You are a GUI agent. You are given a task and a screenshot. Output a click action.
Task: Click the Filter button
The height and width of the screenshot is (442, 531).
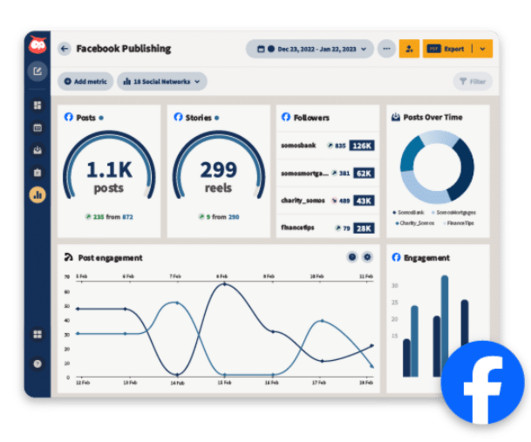(472, 81)
